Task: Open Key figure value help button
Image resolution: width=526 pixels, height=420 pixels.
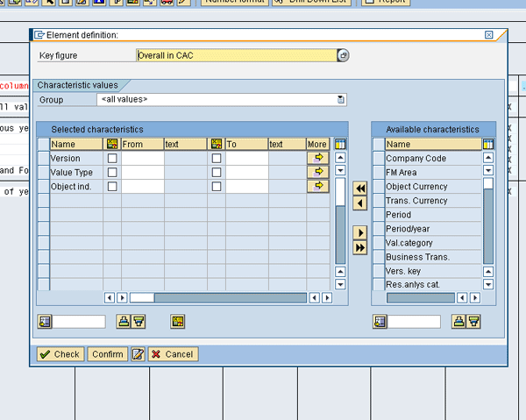Action: pyautogui.click(x=343, y=55)
